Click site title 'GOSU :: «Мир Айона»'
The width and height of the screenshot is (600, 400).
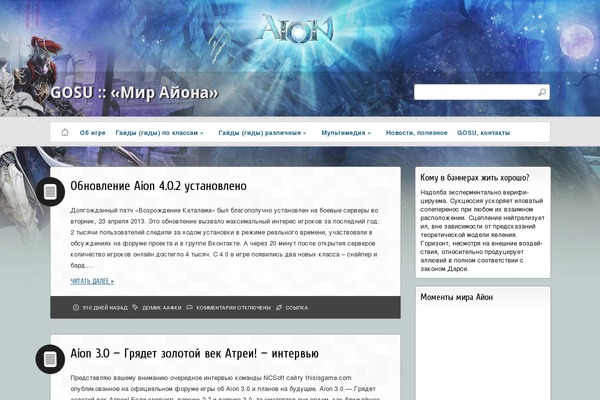(134, 93)
